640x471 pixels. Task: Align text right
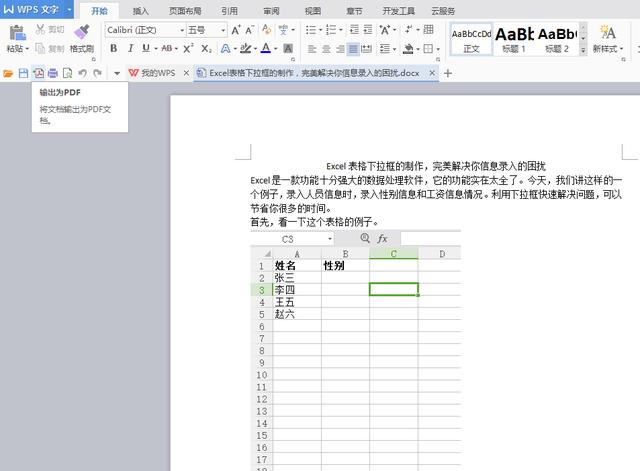pyautogui.click(x=340, y=49)
